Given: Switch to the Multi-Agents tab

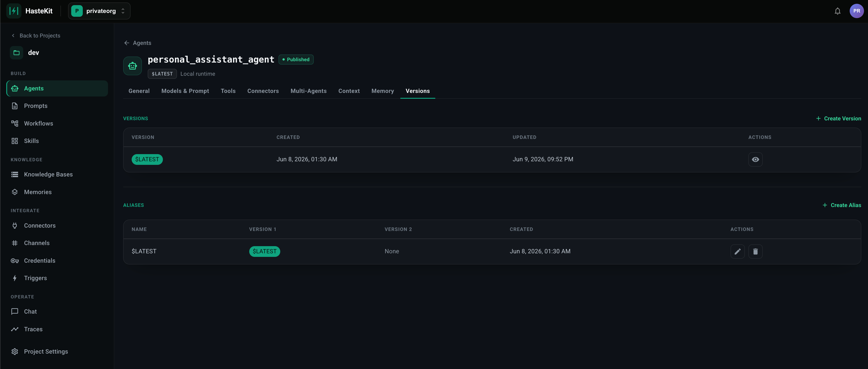Looking at the screenshot, I should tap(308, 91).
